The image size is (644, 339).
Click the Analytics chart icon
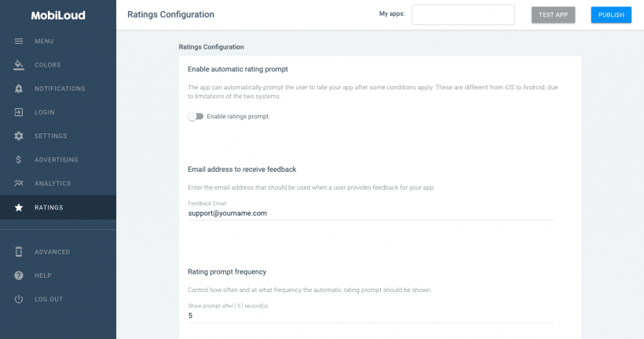click(19, 184)
